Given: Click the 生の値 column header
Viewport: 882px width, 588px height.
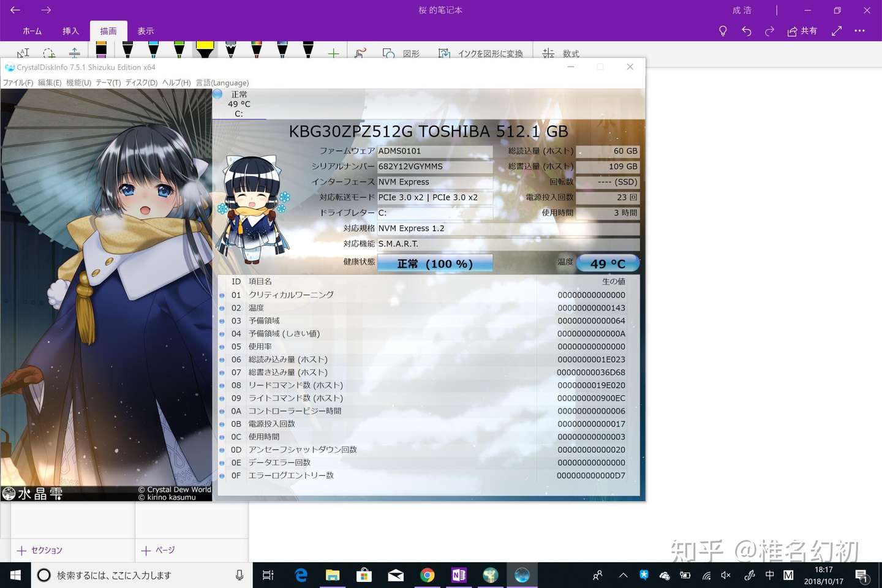Looking at the screenshot, I should click(x=613, y=282).
